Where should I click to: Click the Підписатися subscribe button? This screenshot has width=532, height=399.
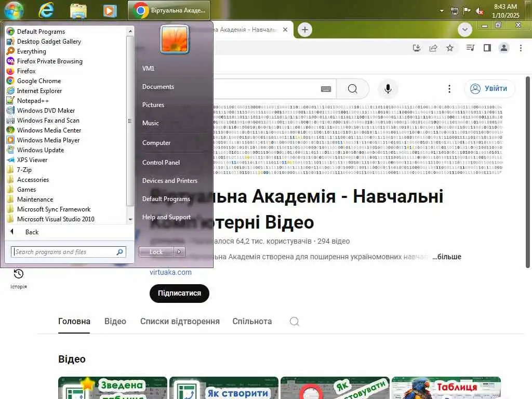tap(179, 293)
